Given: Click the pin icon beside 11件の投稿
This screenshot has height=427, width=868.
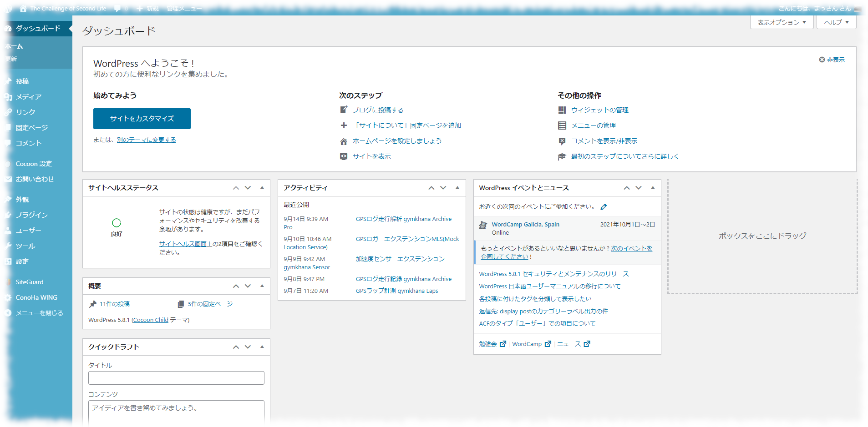Looking at the screenshot, I should pyautogui.click(x=93, y=304).
